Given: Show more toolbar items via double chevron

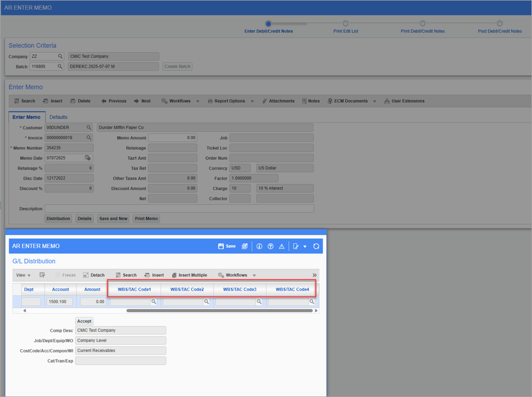Looking at the screenshot, I should [314, 275].
